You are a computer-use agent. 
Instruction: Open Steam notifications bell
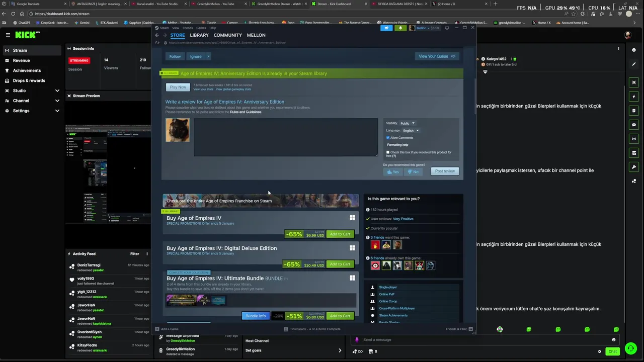click(400, 28)
